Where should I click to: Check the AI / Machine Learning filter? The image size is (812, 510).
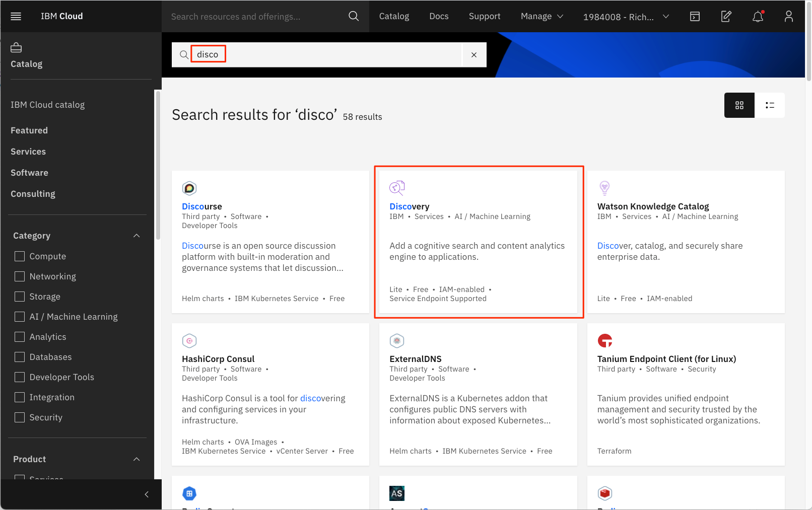click(20, 317)
